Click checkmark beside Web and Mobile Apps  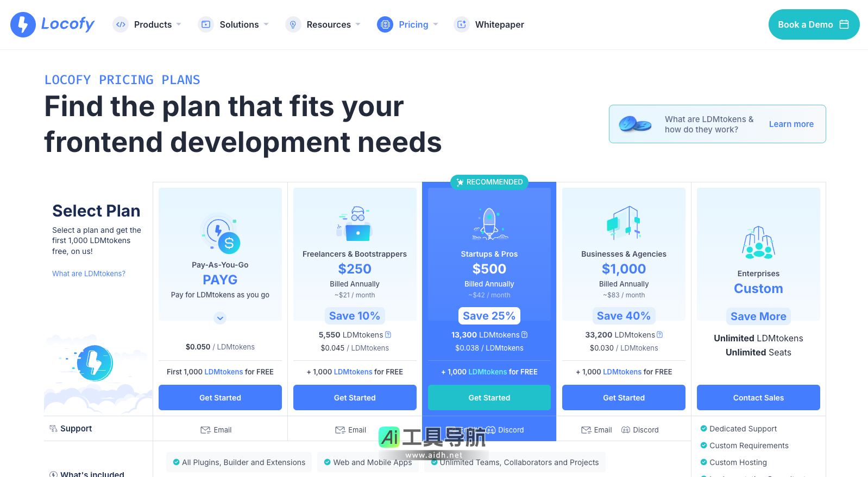327,462
